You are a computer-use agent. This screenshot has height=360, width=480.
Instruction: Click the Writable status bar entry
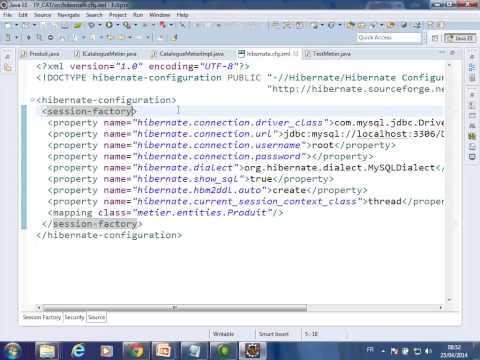(223, 334)
